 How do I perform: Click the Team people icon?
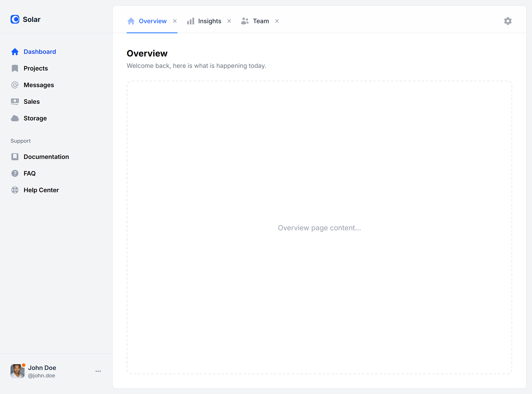tap(245, 21)
